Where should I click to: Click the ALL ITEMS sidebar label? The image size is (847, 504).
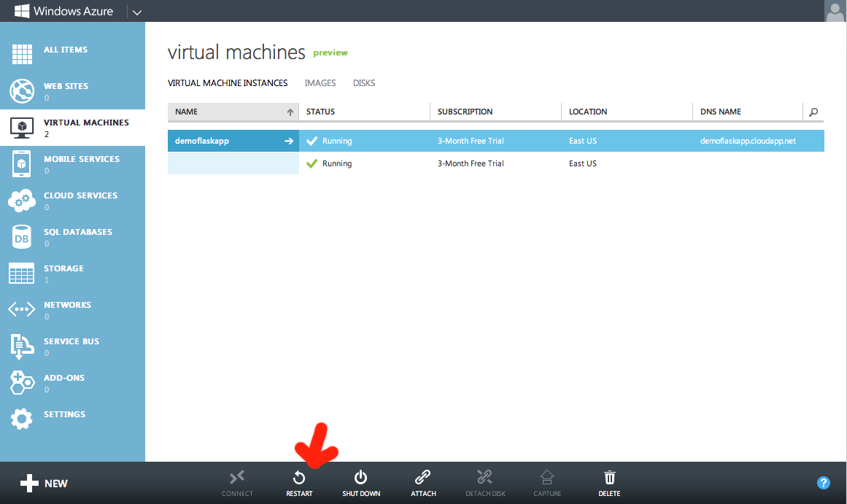coord(66,50)
